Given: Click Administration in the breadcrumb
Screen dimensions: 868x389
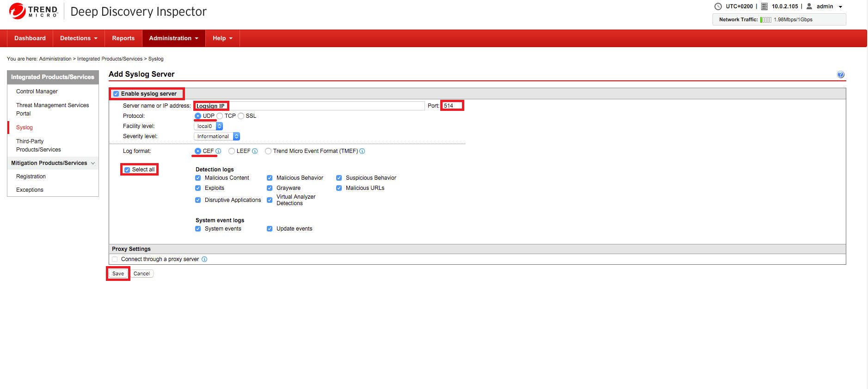Looking at the screenshot, I should pos(55,59).
